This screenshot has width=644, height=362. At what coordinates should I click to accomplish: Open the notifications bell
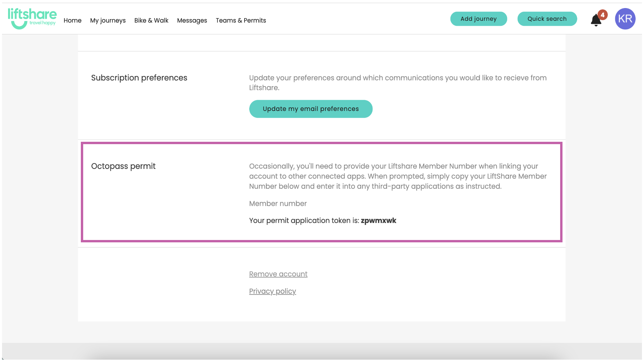(596, 20)
